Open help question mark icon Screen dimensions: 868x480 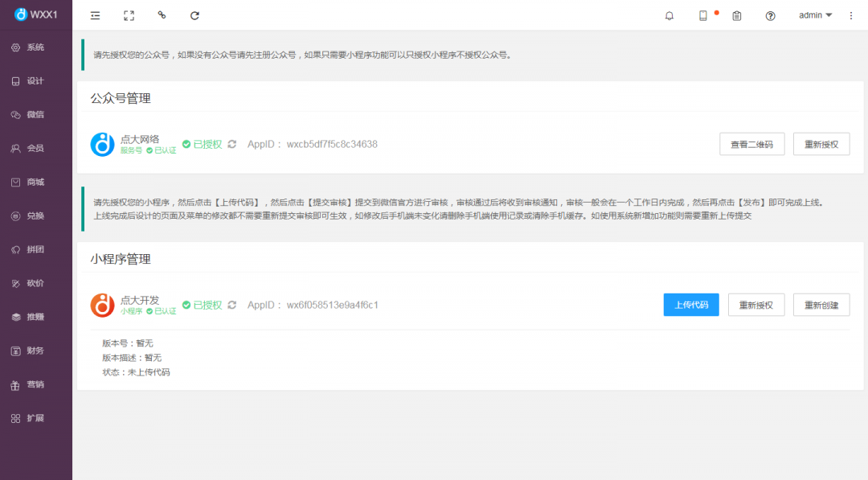[771, 15]
